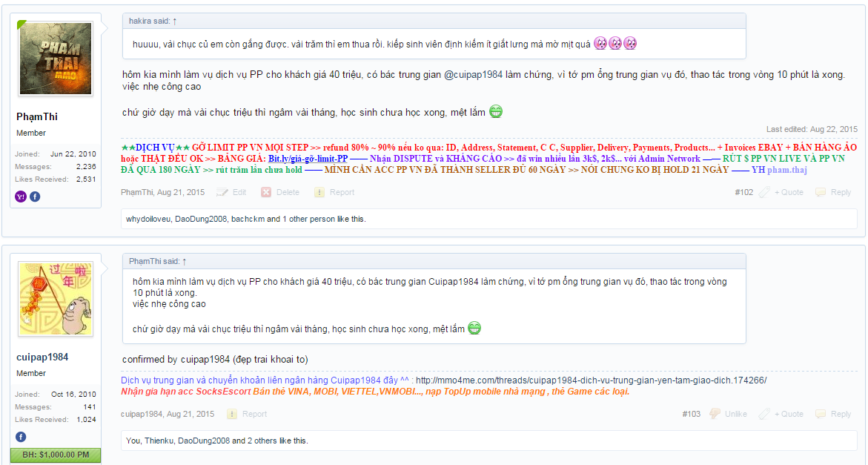Click the green BH: $1,000.00 PM banner

pyautogui.click(x=56, y=455)
